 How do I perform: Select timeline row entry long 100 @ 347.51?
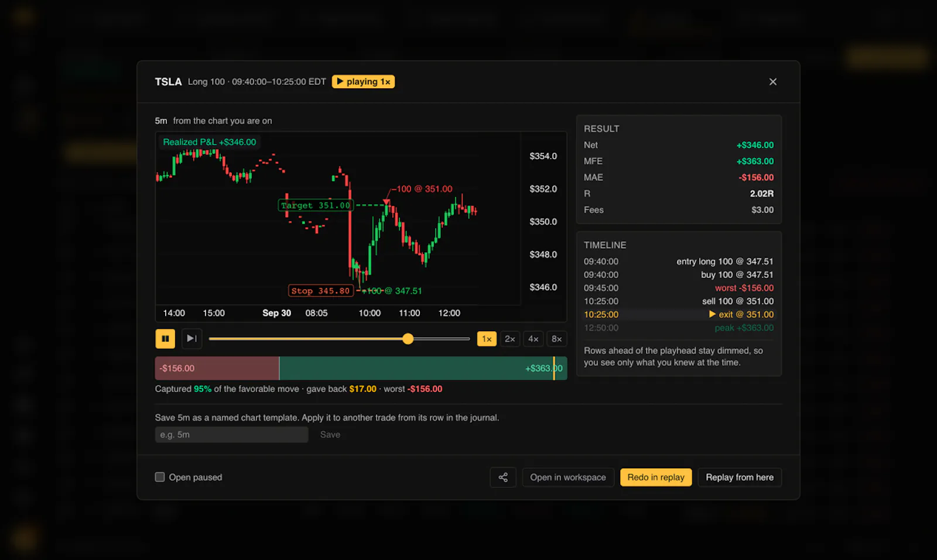click(679, 262)
